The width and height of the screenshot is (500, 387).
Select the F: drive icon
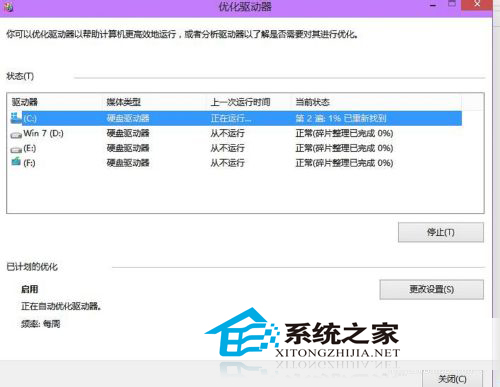16,162
